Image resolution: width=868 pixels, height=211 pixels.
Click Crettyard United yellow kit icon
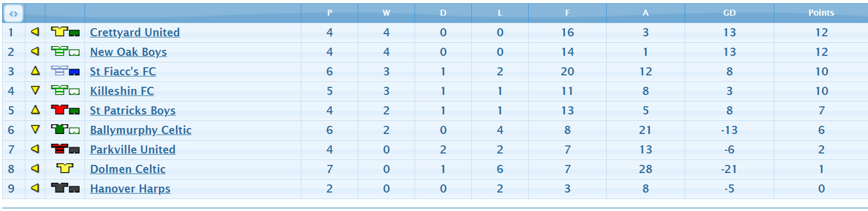65,32
